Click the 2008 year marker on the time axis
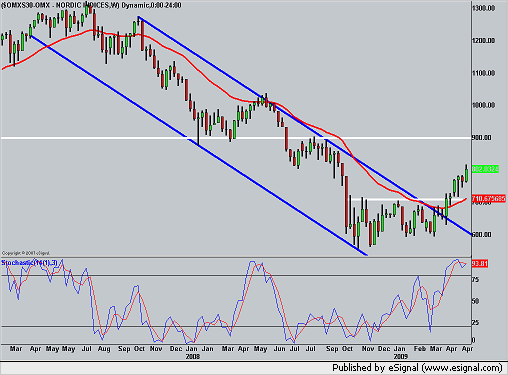This screenshot has width=508, height=375. (193, 356)
